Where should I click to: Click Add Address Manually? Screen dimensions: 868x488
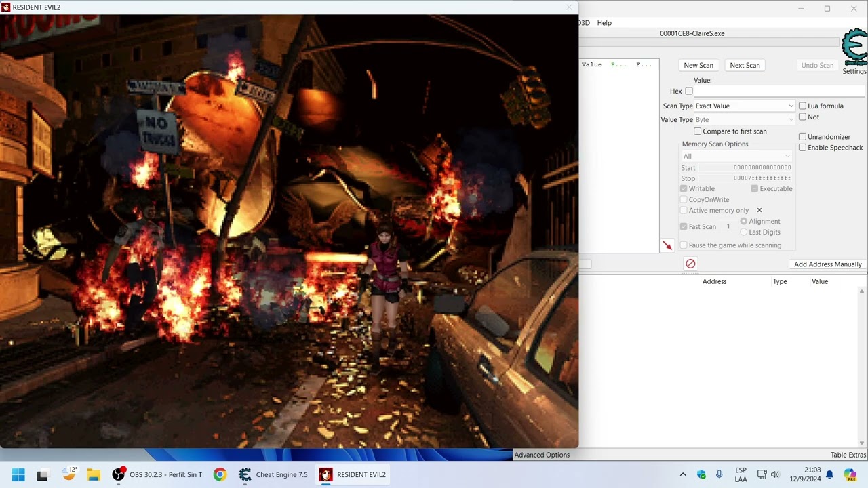coord(827,264)
